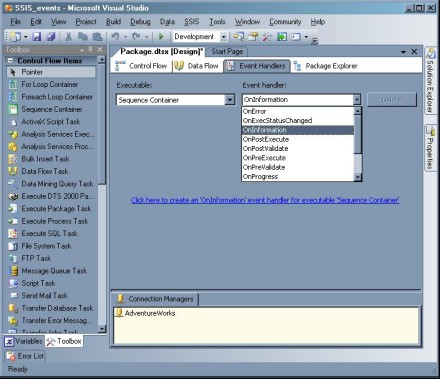Viewport: 440px width, 379px height.
Task: Click the Delete event handler button
Action: [x=392, y=100]
